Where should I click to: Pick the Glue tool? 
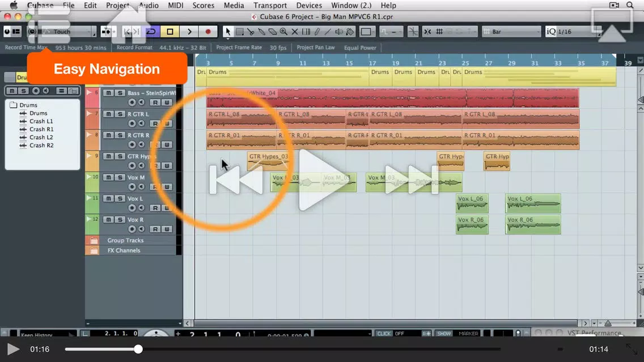click(262, 32)
